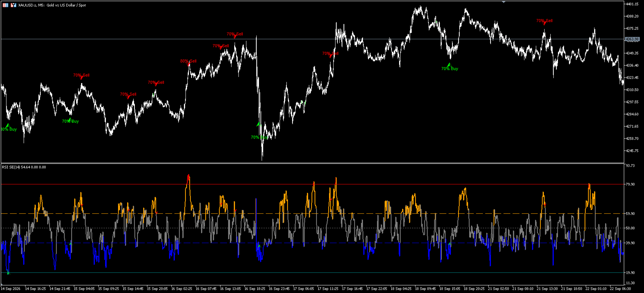Select the green 80% Buy signal label

click(x=8, y=130)
